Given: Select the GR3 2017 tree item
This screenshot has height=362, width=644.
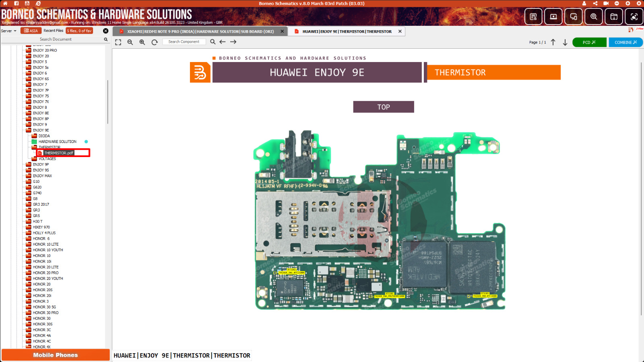Looking at the screenshot, I should (x=41, y=205).
